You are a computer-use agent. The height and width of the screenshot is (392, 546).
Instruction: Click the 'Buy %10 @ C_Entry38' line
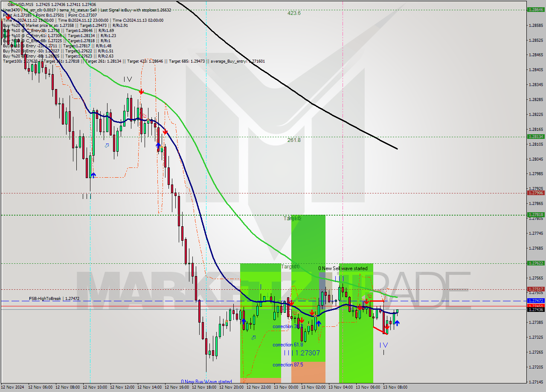coord(58,30)
